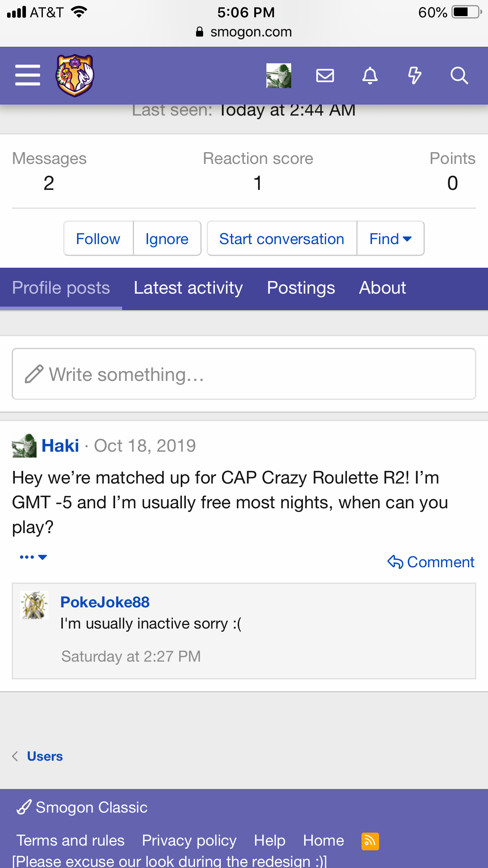Viewport: 488px width, 868px height.
Task: Open the hamburger navigation menu
Action: (x=28, y=75)
